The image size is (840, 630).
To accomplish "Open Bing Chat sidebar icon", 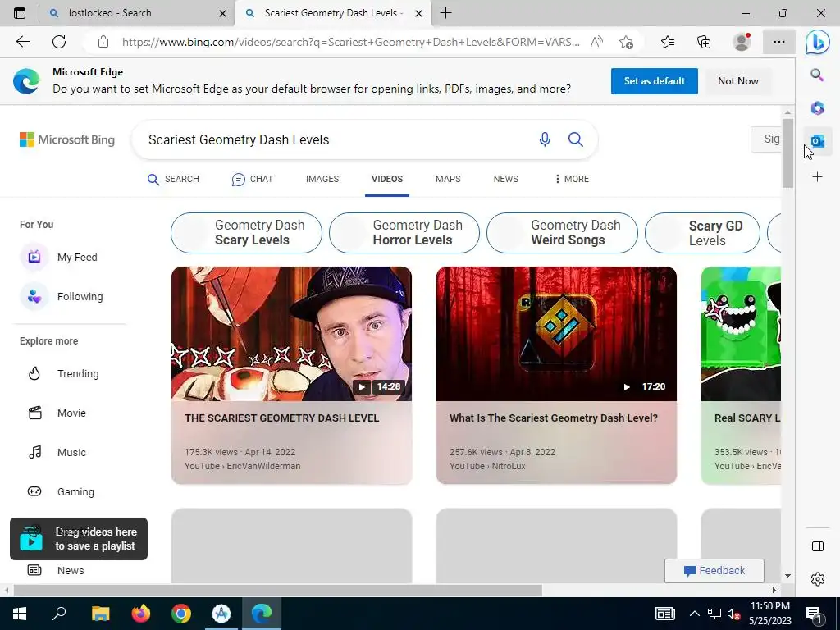I will [x=818, y=42].
